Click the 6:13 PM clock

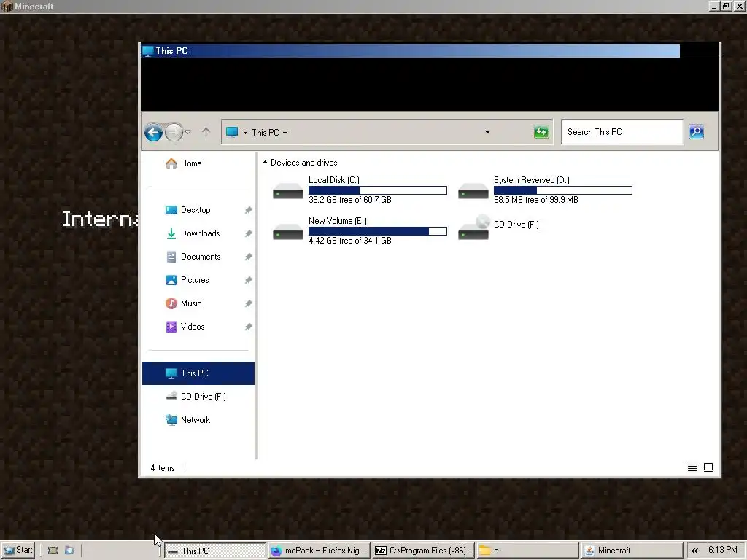point(723,550)
